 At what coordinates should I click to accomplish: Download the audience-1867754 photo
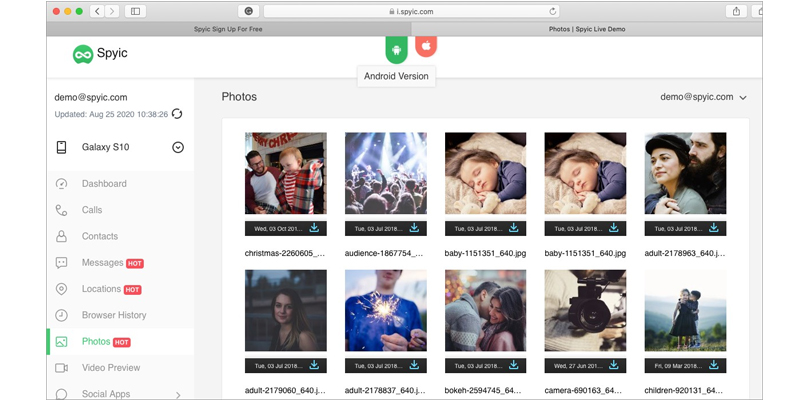(x=414, y=228)
